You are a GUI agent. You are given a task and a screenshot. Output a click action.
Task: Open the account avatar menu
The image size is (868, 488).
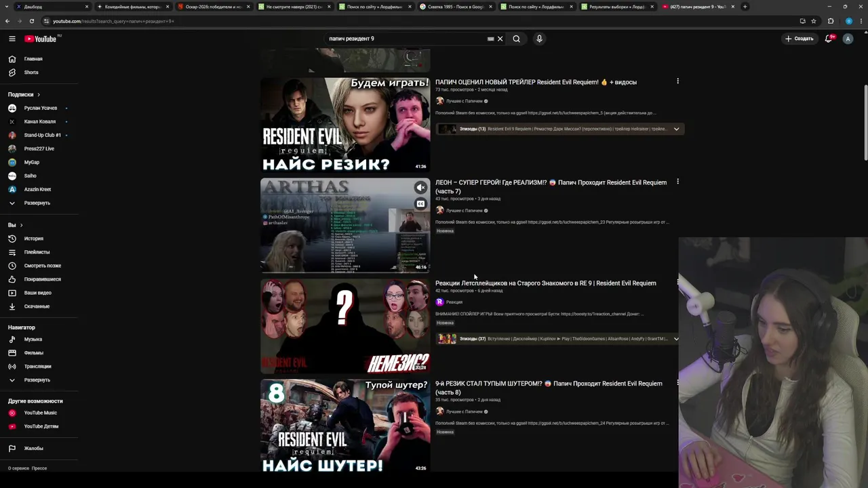point(848,39)
